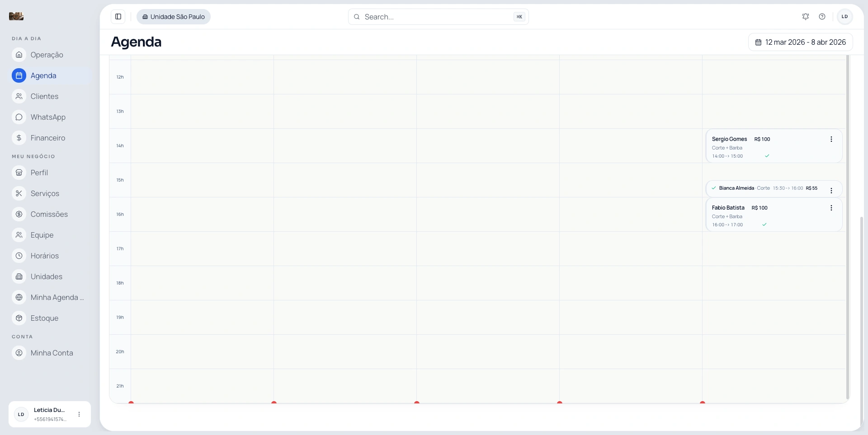Open the Unidade São Paulo unit selector

click(174, 17)
